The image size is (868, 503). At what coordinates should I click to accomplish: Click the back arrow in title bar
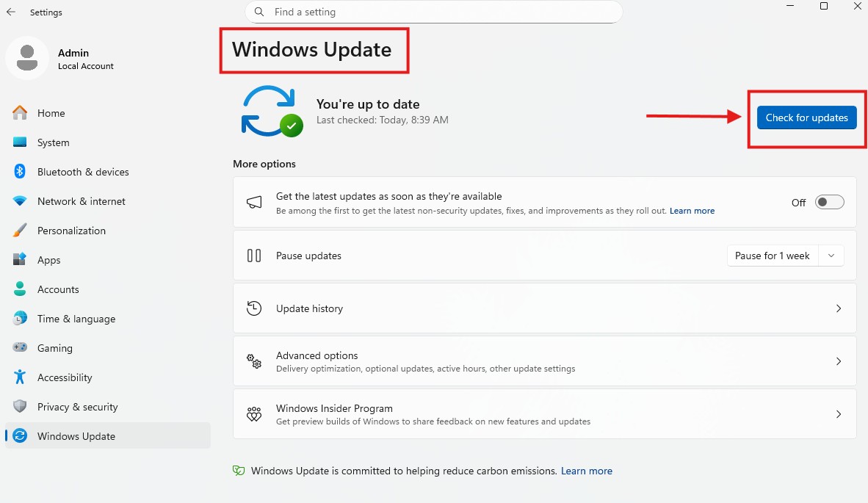[x=11, y=12]
